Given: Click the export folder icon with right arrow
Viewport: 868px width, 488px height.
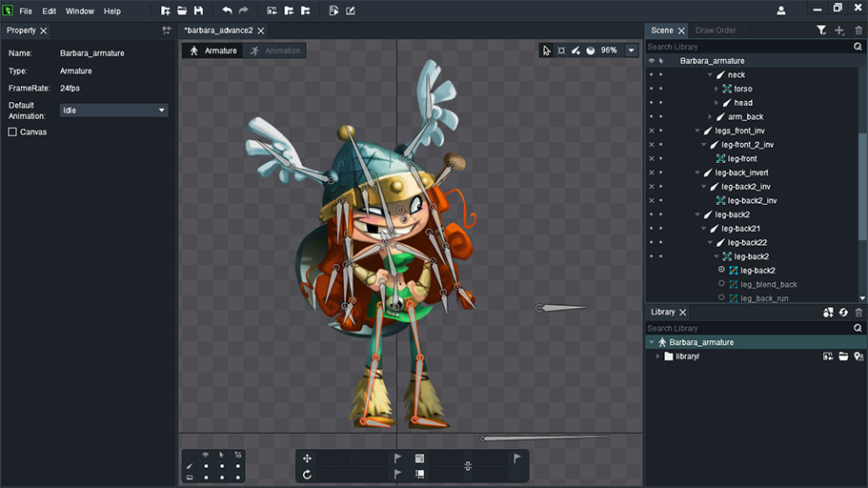Looking at the screenshot, I should (x=305, y=10).
